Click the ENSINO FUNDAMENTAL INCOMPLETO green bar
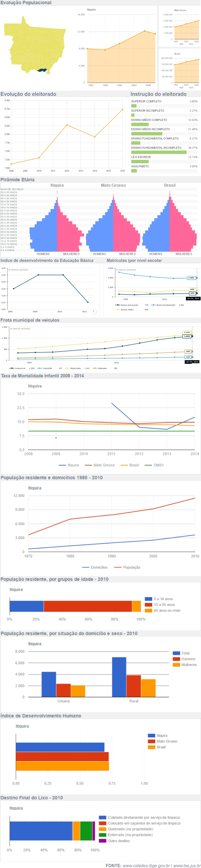 159,152
